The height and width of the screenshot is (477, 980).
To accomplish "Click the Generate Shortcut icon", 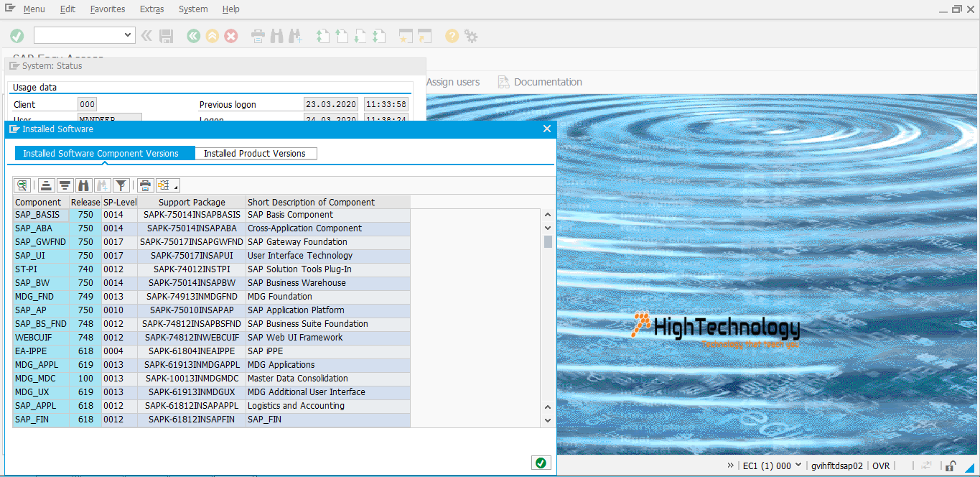I will tap(425, 36).
